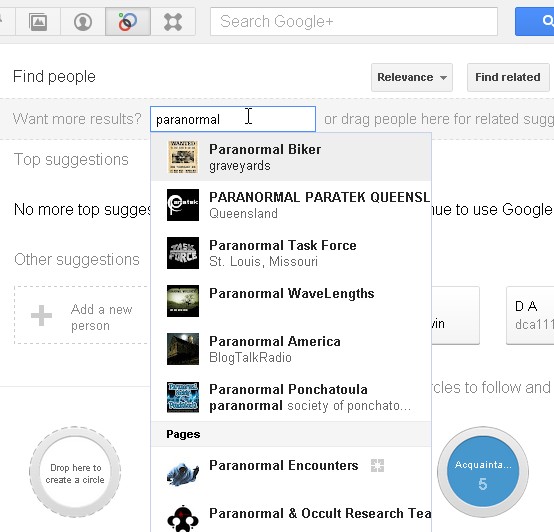This screenshot has height=532, width=554.
Task: Click the Find related button
Action: coord(508,77)
